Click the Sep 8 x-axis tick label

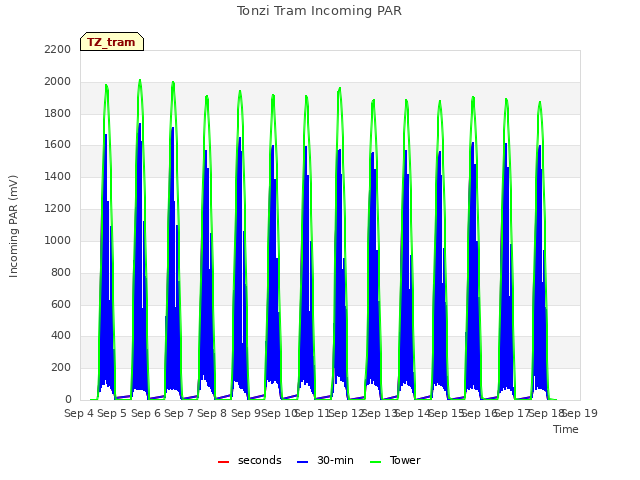(x=212, y=413)
